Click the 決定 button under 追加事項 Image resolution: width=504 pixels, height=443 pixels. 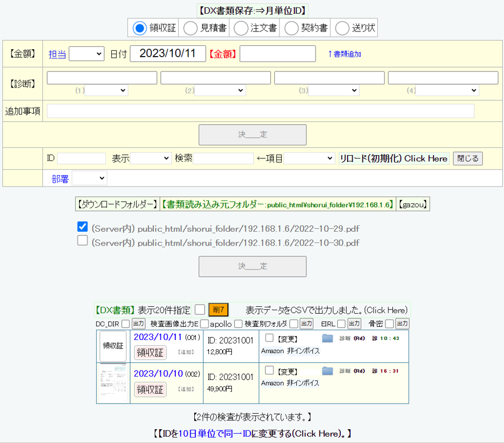pos(253,135)
